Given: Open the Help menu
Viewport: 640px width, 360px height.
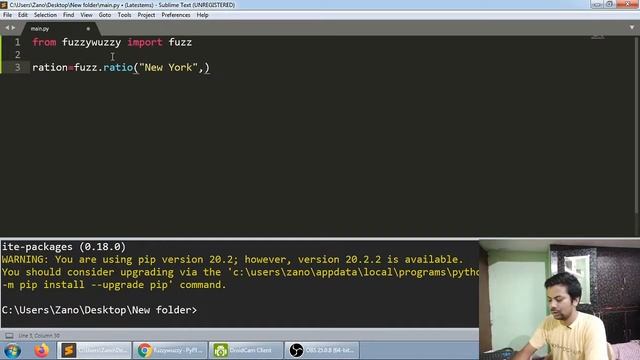Looking at the screenshot, I should point(202,15).
